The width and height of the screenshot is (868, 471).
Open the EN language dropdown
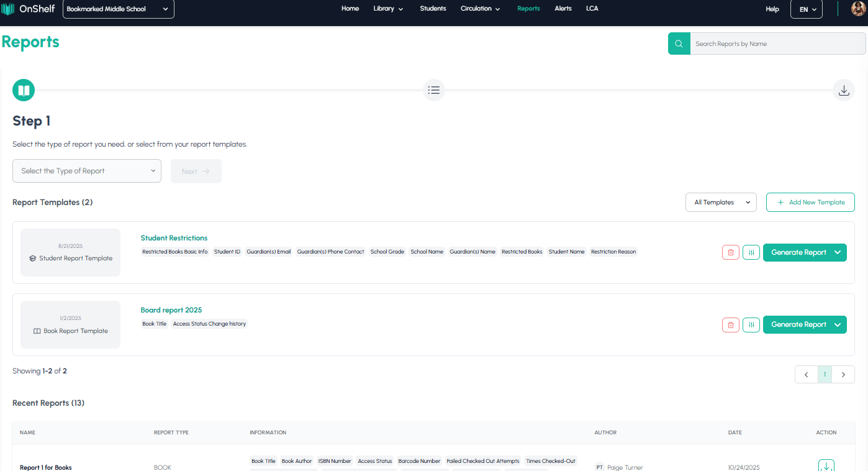click(x=806, y=9)
